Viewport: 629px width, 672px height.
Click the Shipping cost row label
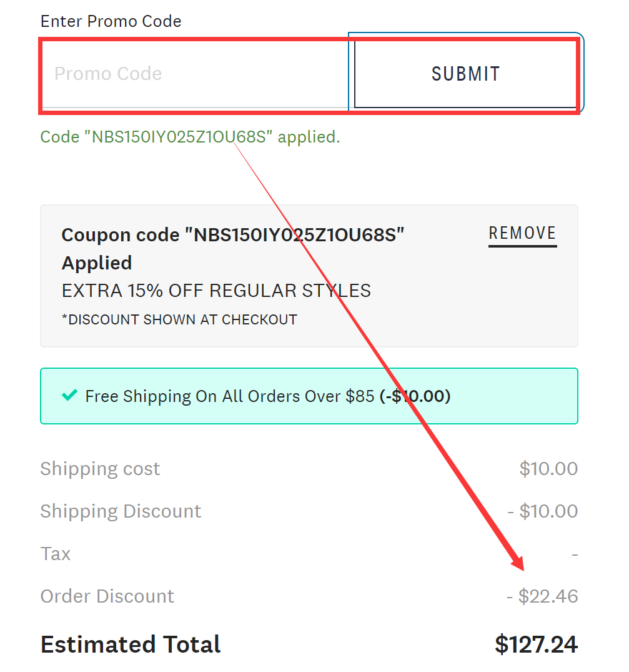[x=100, y=468]
